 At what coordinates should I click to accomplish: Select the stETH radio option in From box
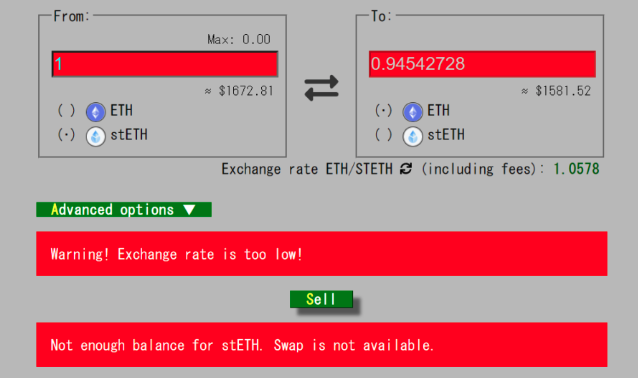(66, 135)
